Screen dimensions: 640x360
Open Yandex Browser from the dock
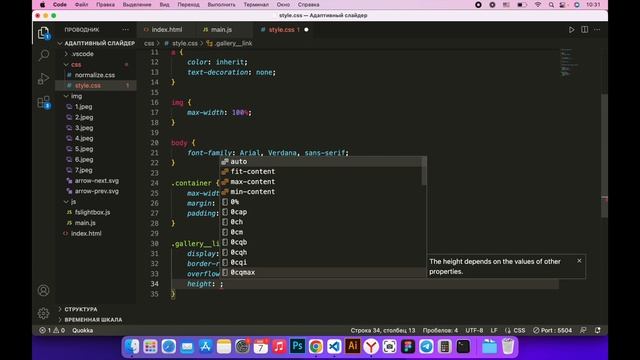[371, 347]
